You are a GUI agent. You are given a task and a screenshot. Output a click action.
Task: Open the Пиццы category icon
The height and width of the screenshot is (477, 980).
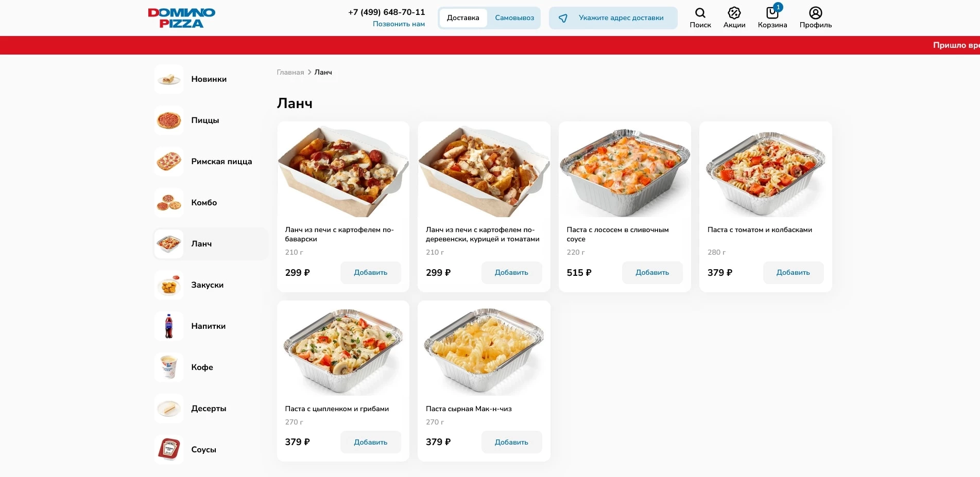tap(169, 120)
